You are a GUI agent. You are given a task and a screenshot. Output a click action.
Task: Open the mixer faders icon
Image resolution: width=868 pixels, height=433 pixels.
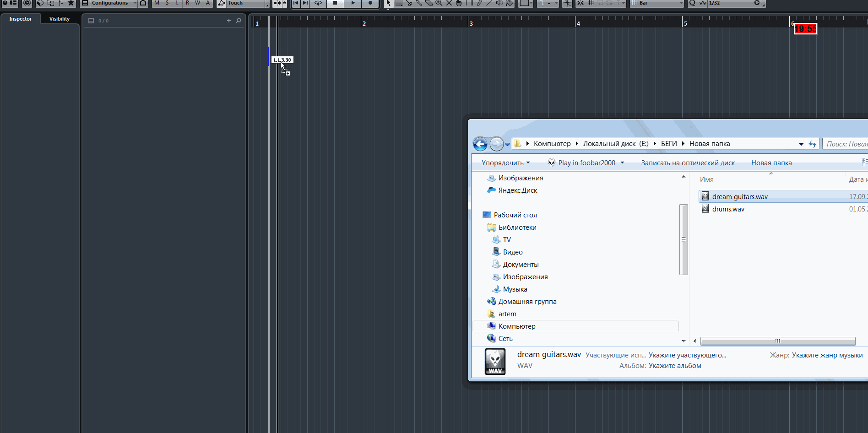pyautogui.click(x=61, y=3)
